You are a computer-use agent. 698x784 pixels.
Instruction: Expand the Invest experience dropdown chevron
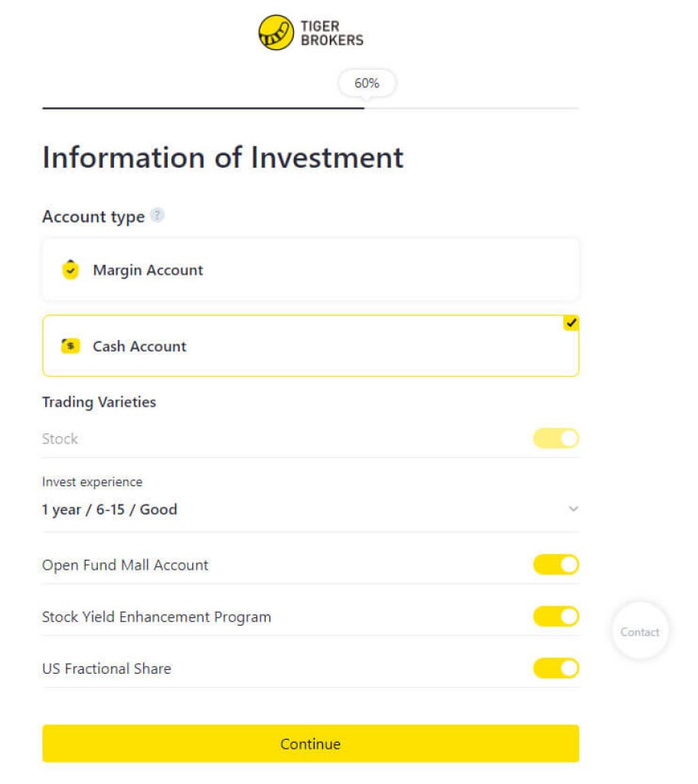[573, 509]
